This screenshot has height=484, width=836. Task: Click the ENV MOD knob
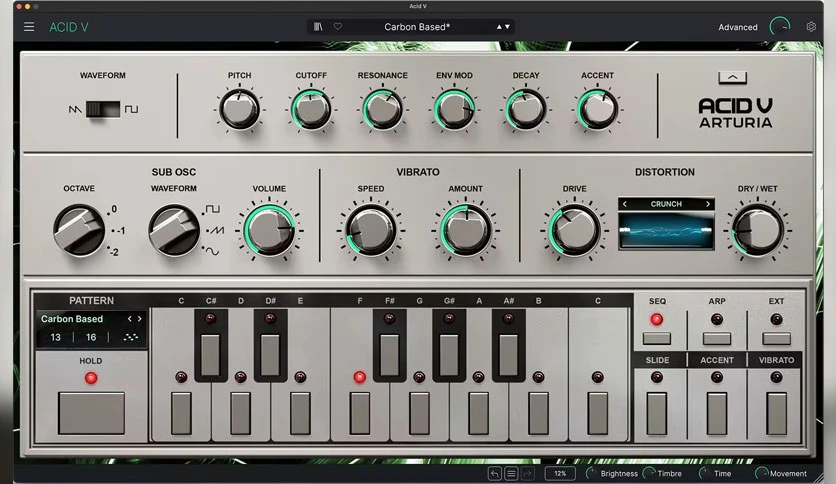click(x=454, y=109)
